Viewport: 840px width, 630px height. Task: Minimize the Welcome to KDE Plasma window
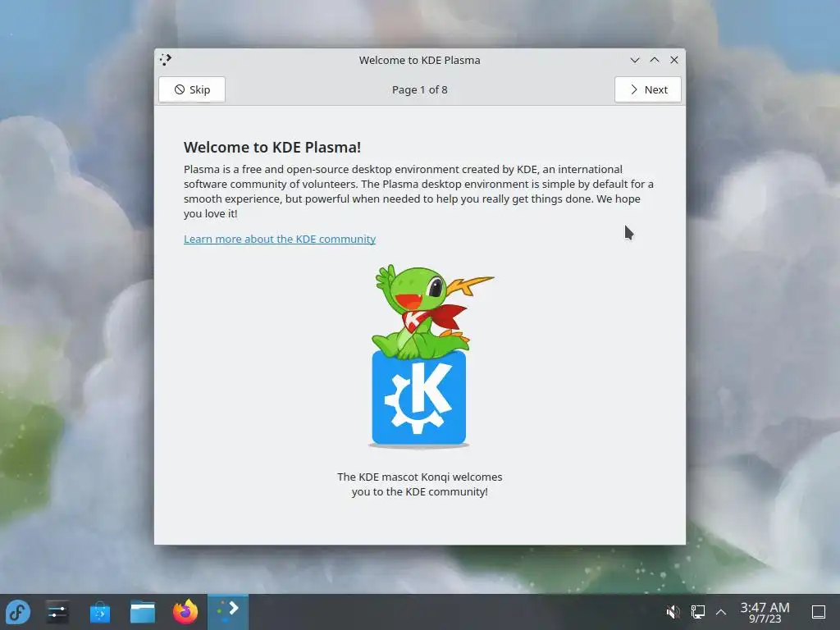[635, 60]
